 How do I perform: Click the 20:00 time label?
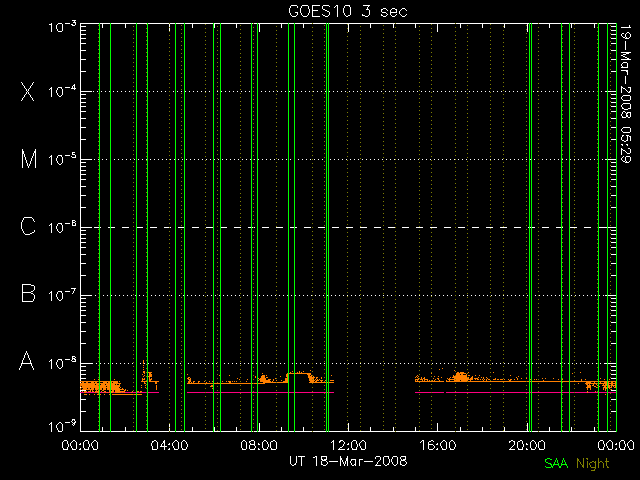527,445
